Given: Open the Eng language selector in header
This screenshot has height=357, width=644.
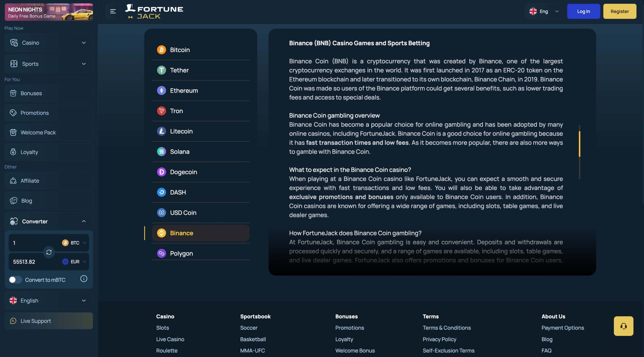Looking at the screenshot, I should tap(544, 11).
